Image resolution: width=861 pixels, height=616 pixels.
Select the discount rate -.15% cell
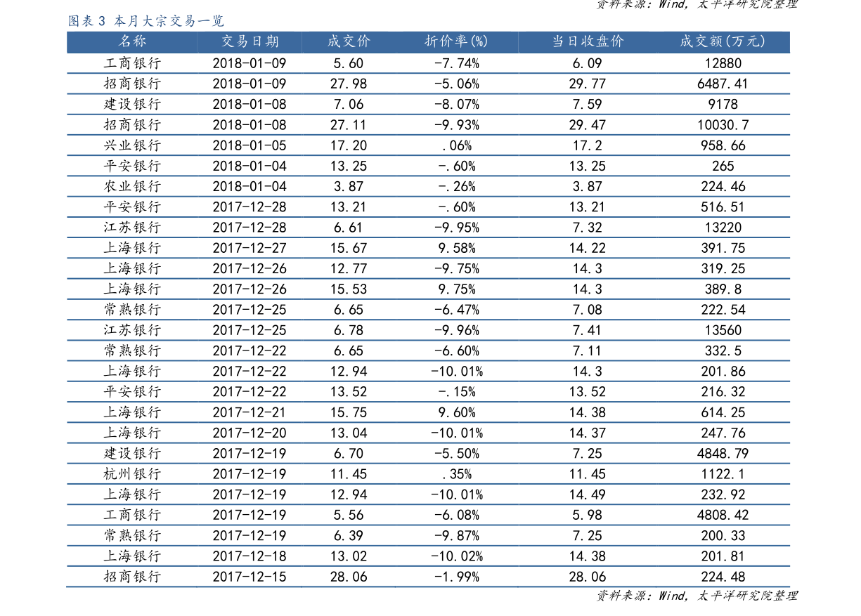coord(457,391)
